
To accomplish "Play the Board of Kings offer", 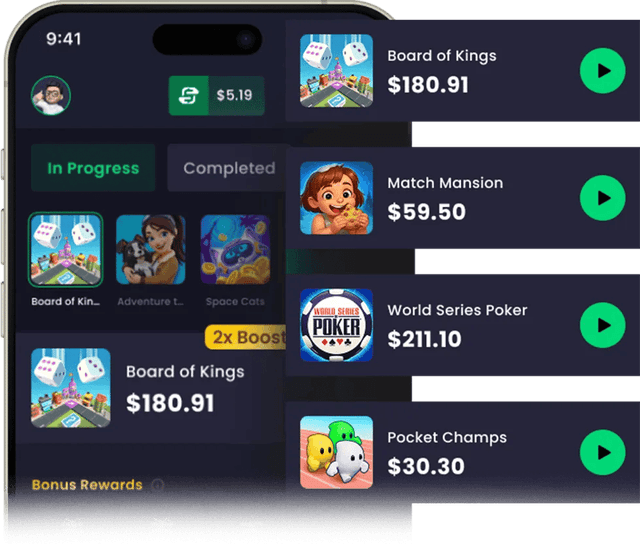I will click(602, 71).
